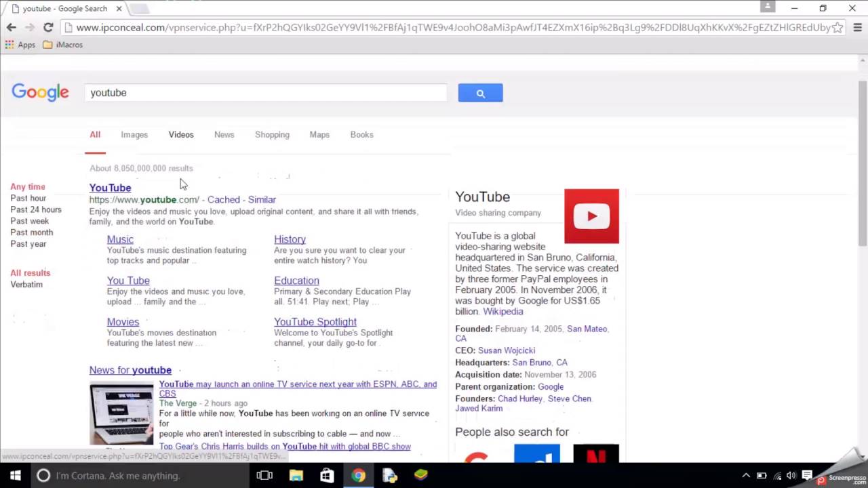Open the volume control in tray
Screen dimensions: 868x488
(x=791, y=476)
